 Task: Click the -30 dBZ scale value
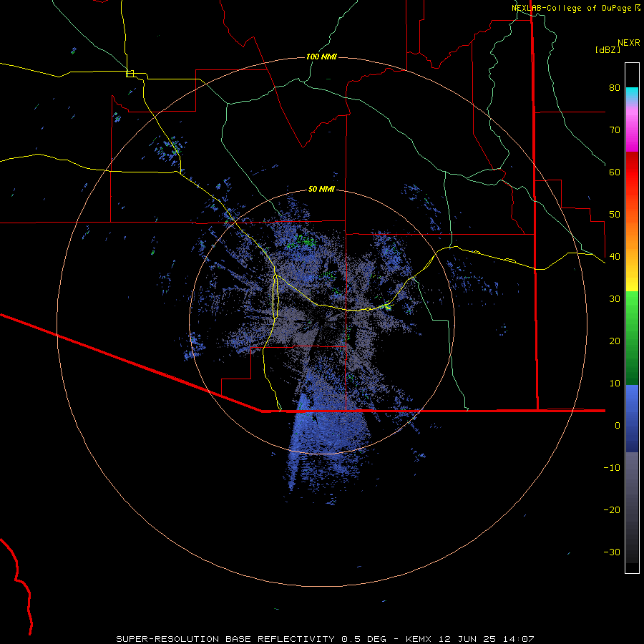pyautogui.click(x=612, y=552)
